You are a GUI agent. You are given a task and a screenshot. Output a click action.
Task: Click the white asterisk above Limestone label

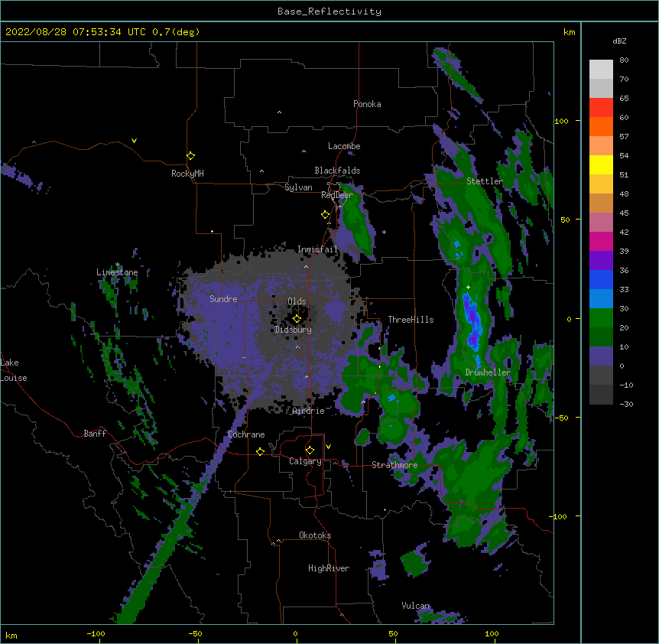pyautogui.click(x=117, y=265)
